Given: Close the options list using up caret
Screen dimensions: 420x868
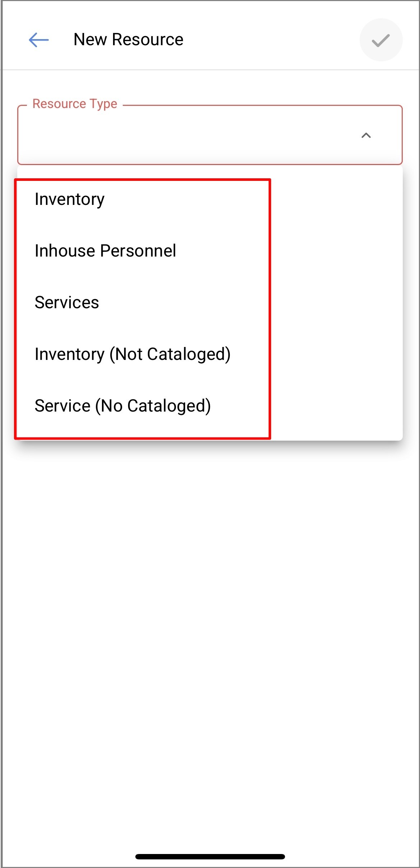Looking at the screenshot, I should (x=366, y=135).
